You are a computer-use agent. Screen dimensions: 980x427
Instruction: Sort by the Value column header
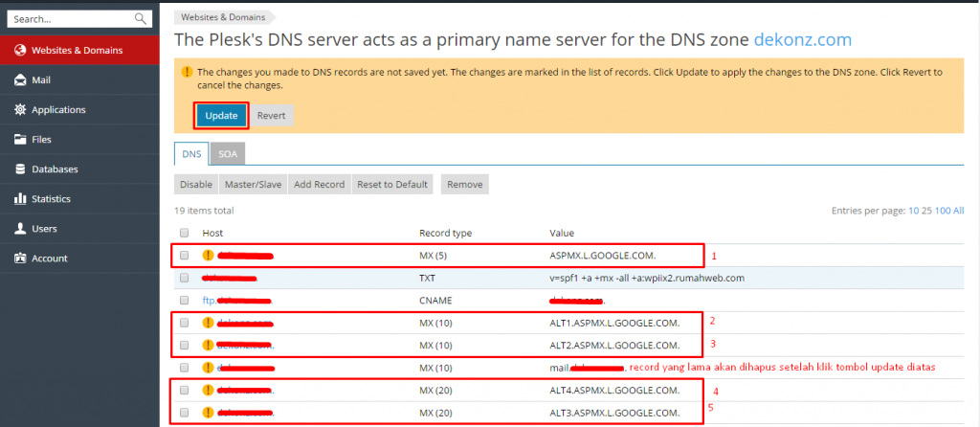coord(561,233)
